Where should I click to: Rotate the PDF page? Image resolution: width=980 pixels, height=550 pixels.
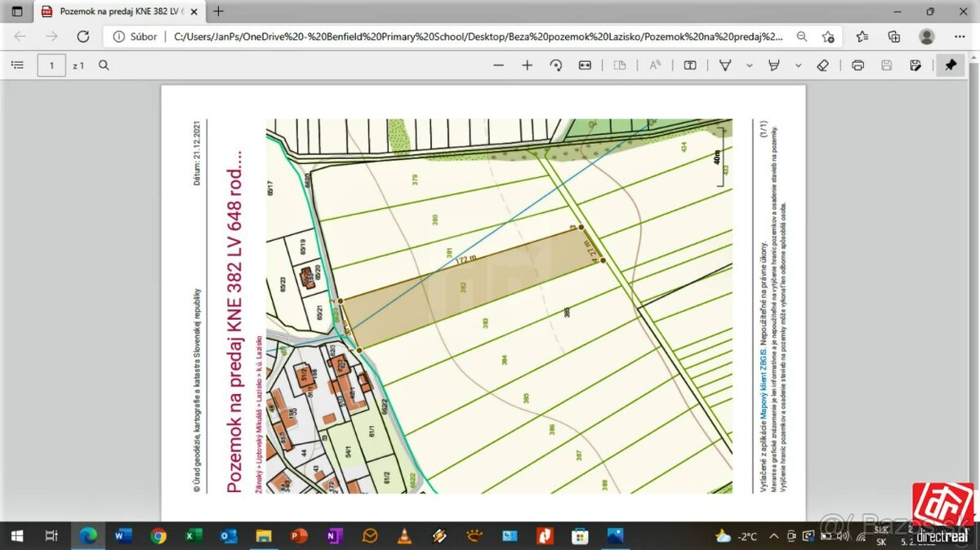tap(556, 65)
